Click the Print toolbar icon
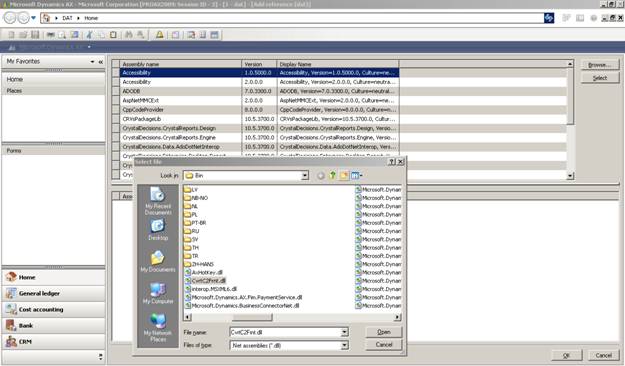The width and height of the screenshot is (625, 366). tap(51, 35)
